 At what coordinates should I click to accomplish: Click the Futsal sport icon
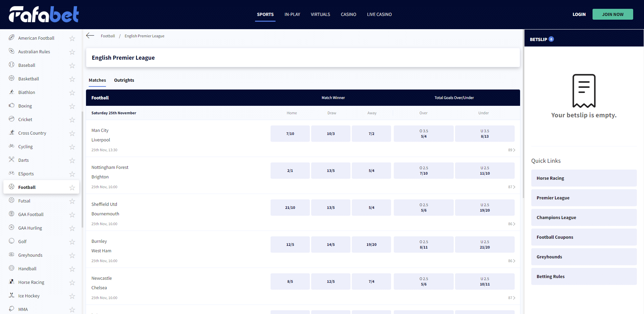click(12, 200)
